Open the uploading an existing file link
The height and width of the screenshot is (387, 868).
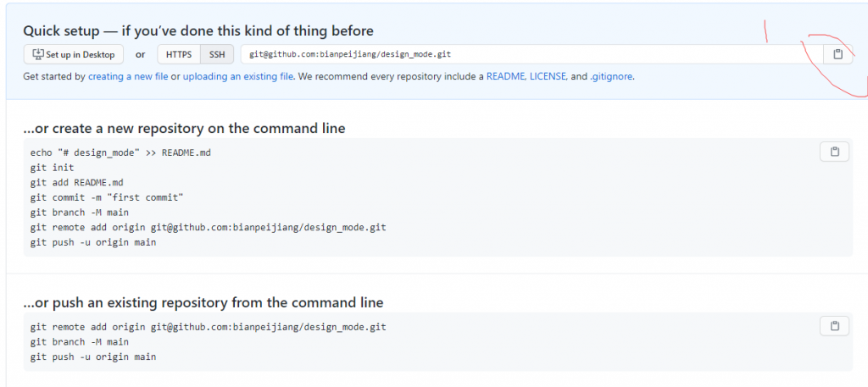[x=238, y=77]
